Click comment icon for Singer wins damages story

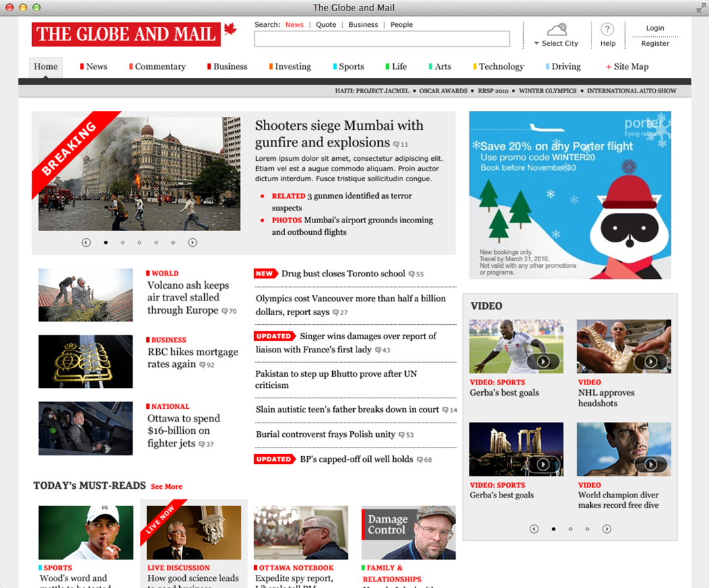pos(378,350)
